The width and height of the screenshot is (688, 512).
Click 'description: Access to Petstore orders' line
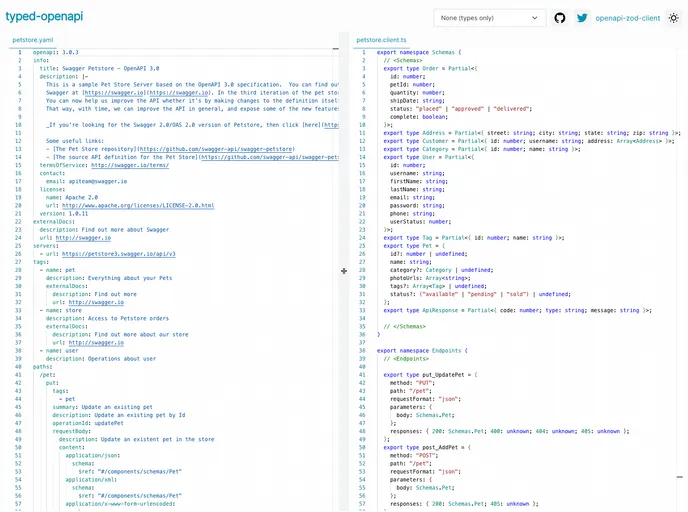107,319
